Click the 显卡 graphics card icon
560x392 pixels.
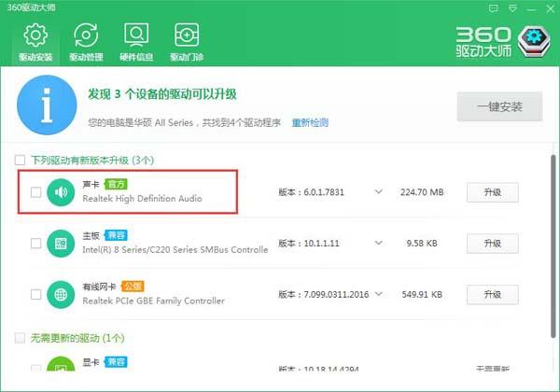(x=61, y=364)
